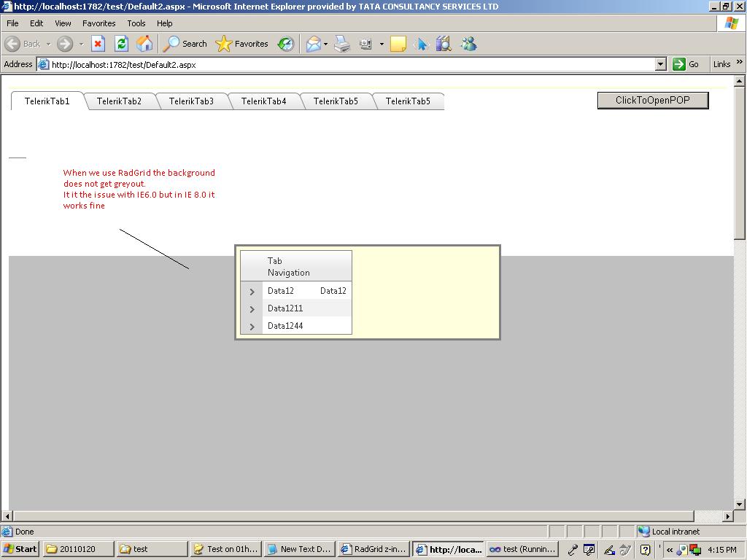Viewport: 747px width, 560px height.
Task: Click the vertical scrollbar down arrow
Action: click(x=739, y=504)
